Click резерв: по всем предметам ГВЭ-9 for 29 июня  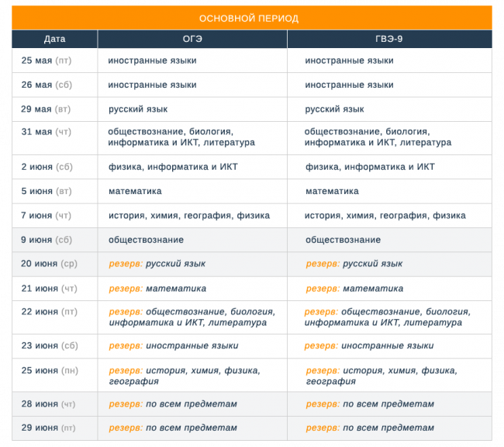(370, 428)
